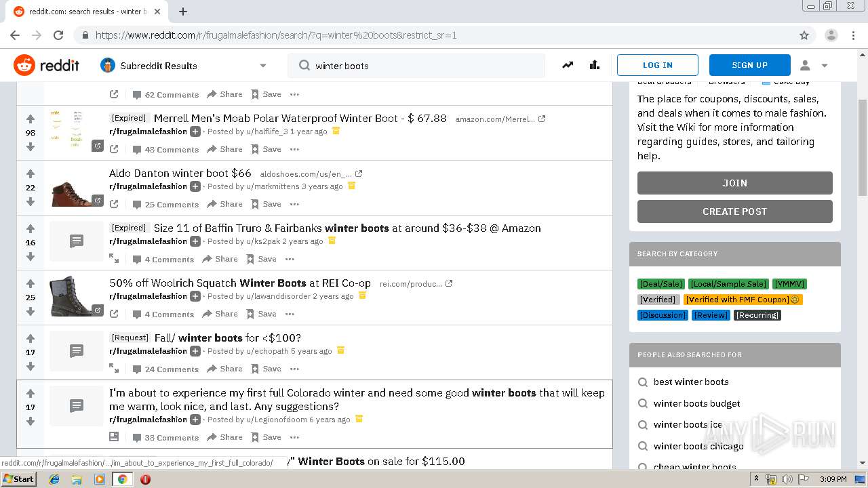Screen dimensions: 868x488
Task: Reload the page in Chrome
Action: pos(58,35)
